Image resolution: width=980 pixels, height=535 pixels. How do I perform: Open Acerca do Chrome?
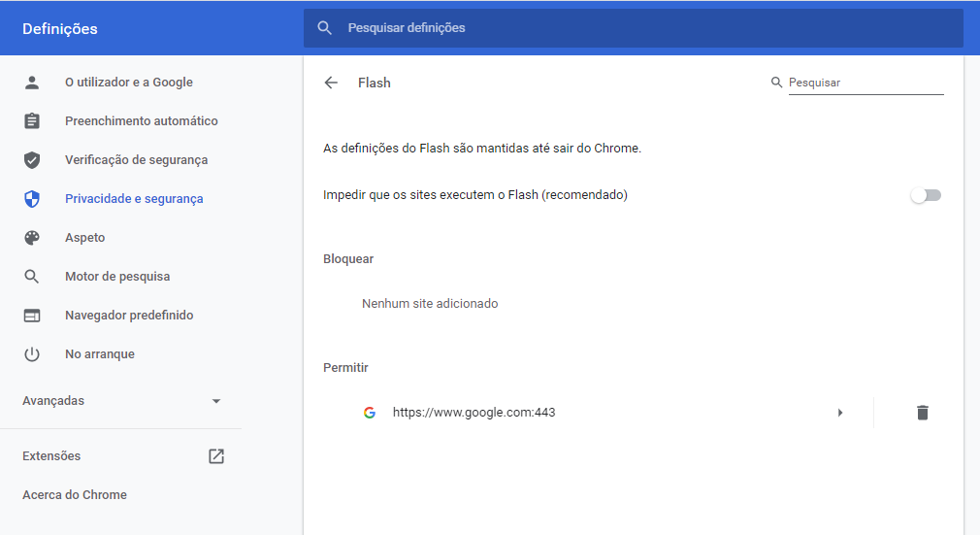coord(75,495)
